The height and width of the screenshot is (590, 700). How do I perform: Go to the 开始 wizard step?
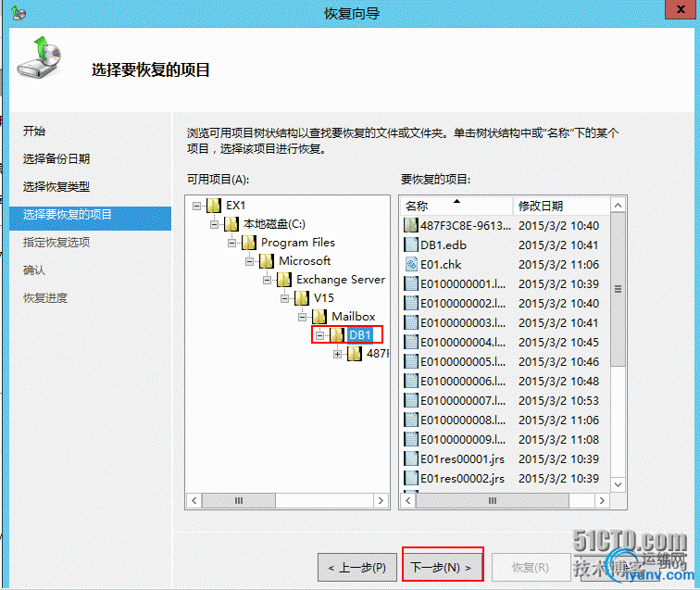(x=34, y=131)
